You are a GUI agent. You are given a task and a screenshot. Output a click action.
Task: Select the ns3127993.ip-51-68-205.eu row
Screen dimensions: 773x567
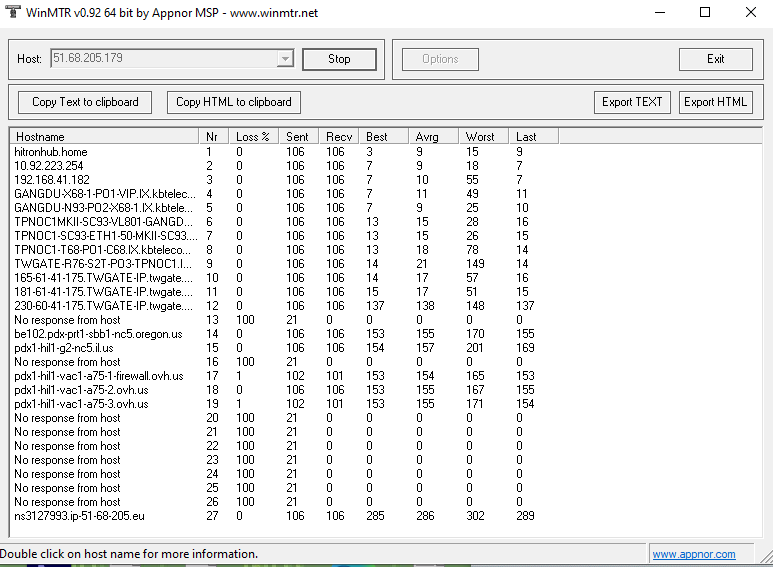80,516
